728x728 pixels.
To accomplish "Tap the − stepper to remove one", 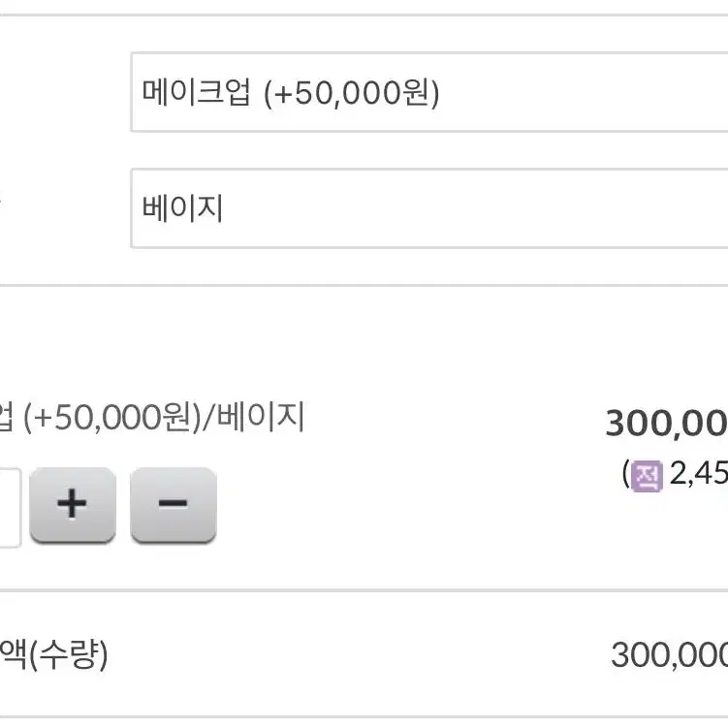I will pos(174,505).
